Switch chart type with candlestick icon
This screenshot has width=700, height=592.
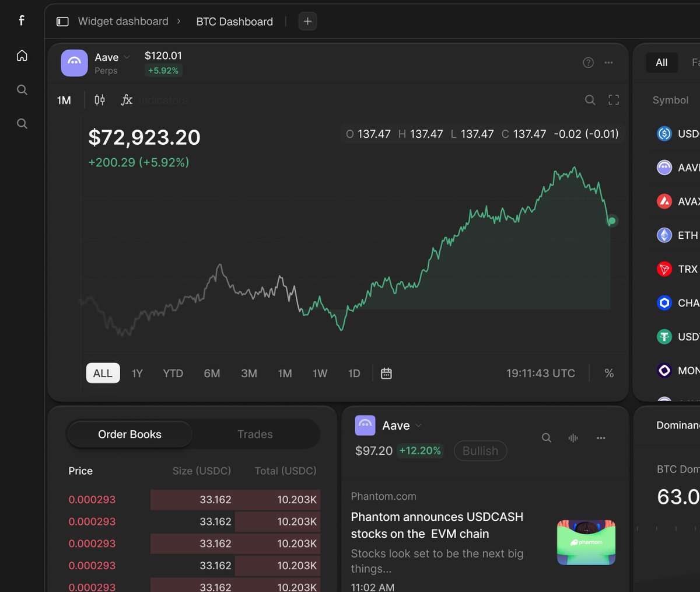coord(100,100)
